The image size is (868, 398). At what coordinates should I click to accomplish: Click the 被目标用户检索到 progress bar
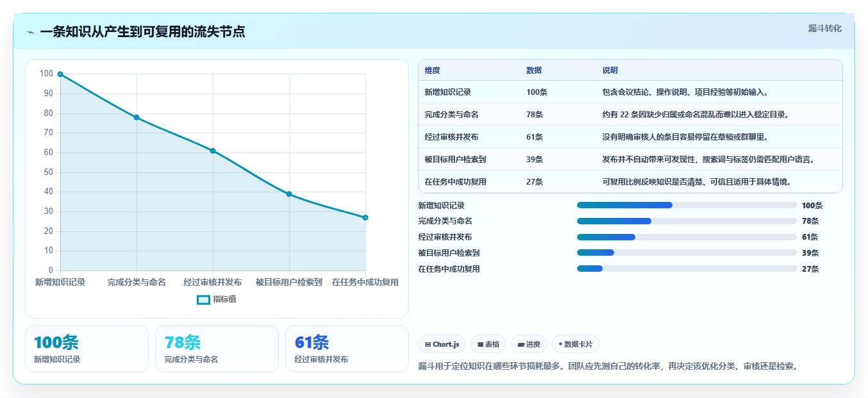click(x=687, y=253)
